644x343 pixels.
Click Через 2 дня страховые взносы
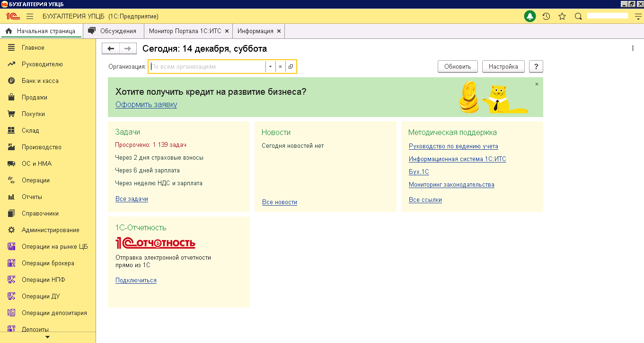(x=159, y=157)
